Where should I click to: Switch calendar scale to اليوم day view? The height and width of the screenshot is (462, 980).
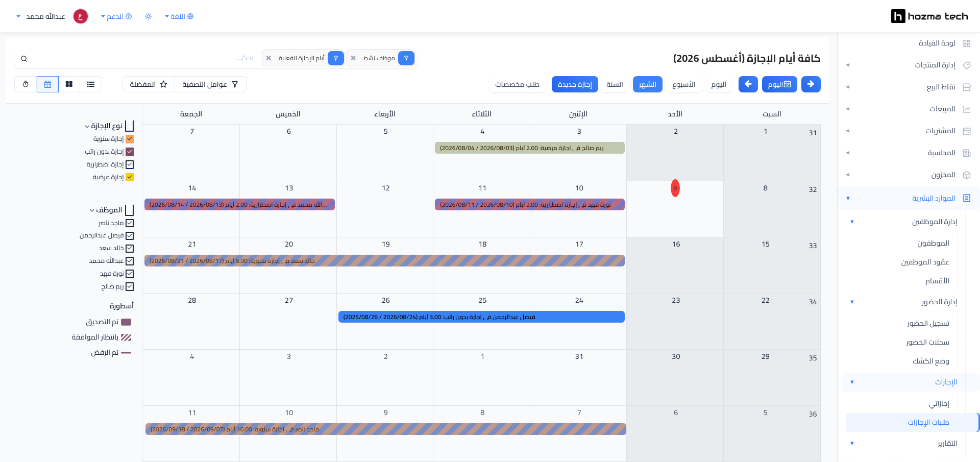click(719, 84)
